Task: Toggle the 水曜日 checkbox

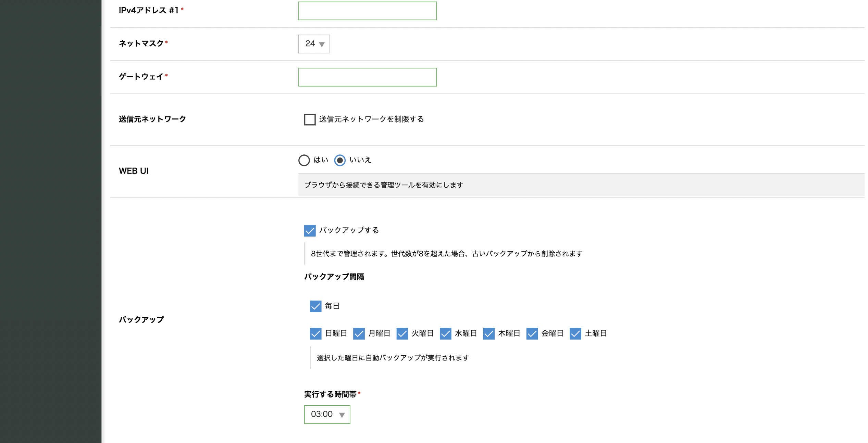Action: (x=445, y=333)
